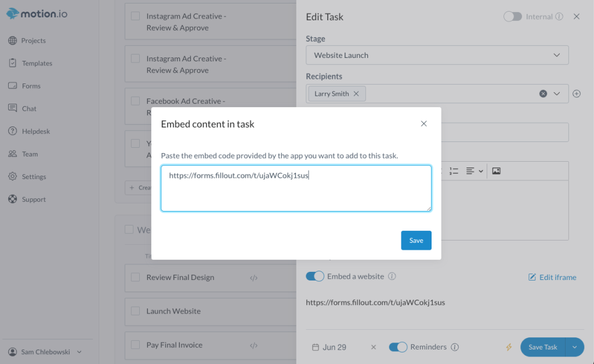Open the Sam Chlebowski account menu
This screenshot has height=364, width=594.
[45, 352]
